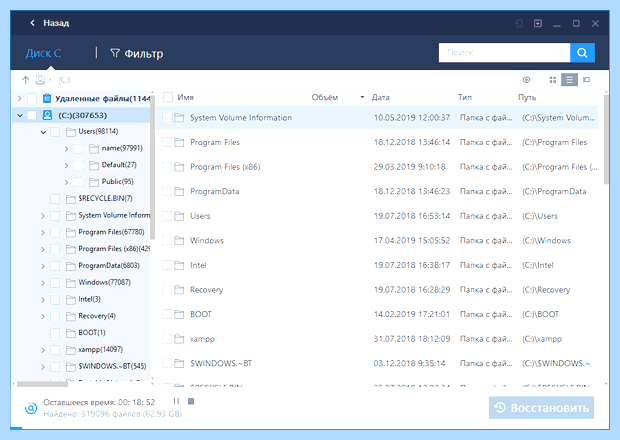620x440 pixels.
Task: Click the drive icon in path bar
Action: pyautogui.click(x=40, y=80)
